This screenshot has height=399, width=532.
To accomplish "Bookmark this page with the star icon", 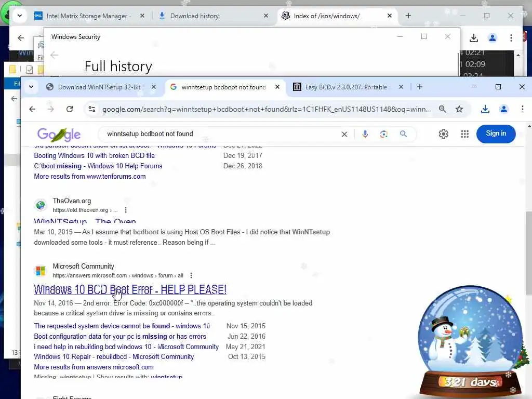I will [459, 109].
